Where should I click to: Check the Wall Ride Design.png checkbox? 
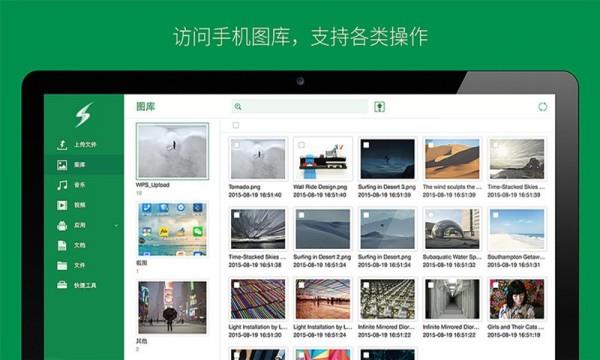(x=302, y=145)
